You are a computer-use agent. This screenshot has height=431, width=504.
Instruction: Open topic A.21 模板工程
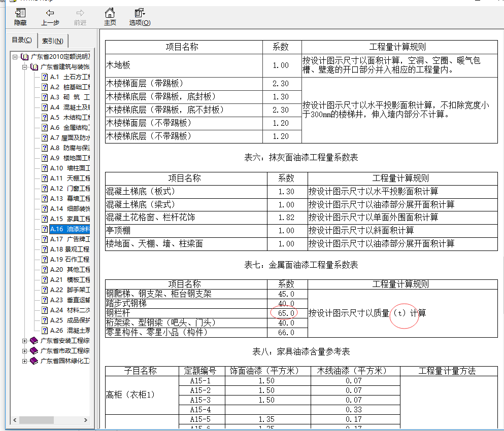tap(70, 280)
